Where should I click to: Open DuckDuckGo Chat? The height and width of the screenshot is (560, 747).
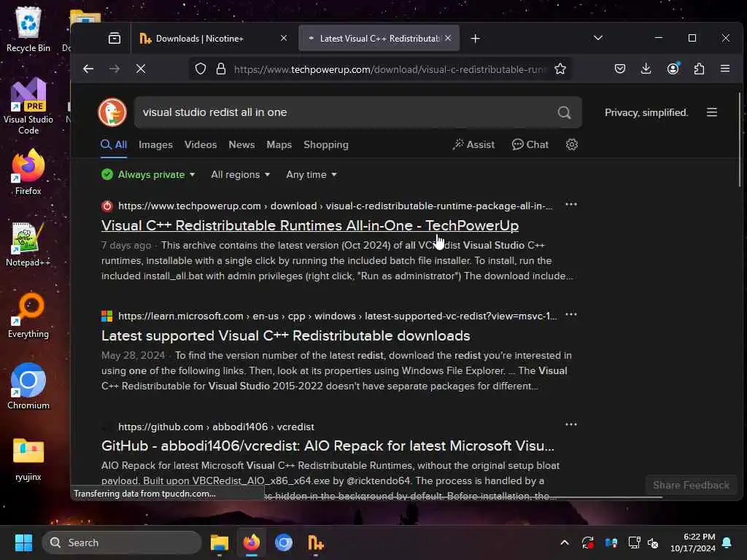click(x=530, y=145)
